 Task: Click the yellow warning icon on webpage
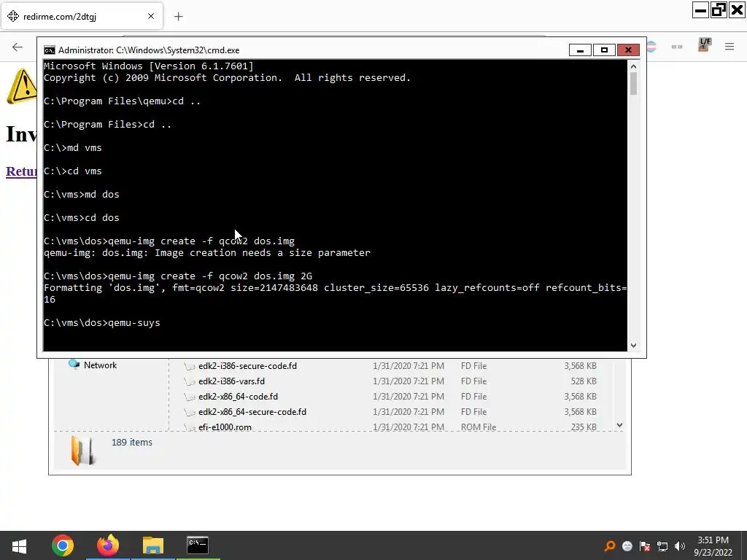coord(22,86)
